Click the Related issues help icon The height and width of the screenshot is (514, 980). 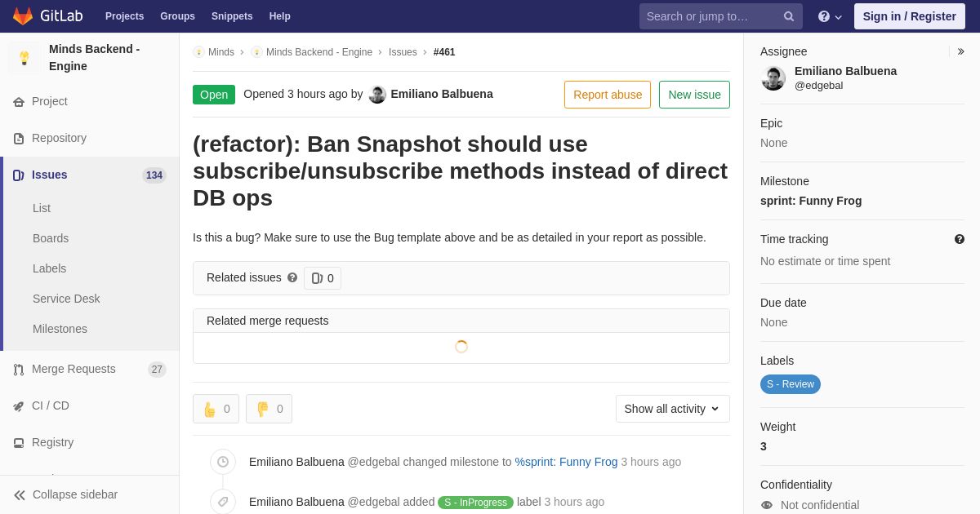click(x=292, y=277)
